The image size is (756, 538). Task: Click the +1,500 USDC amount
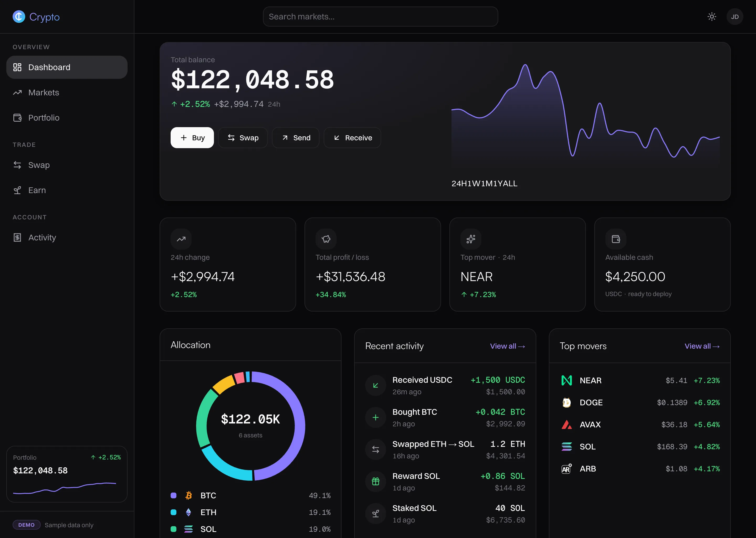(x=498, y=380)
